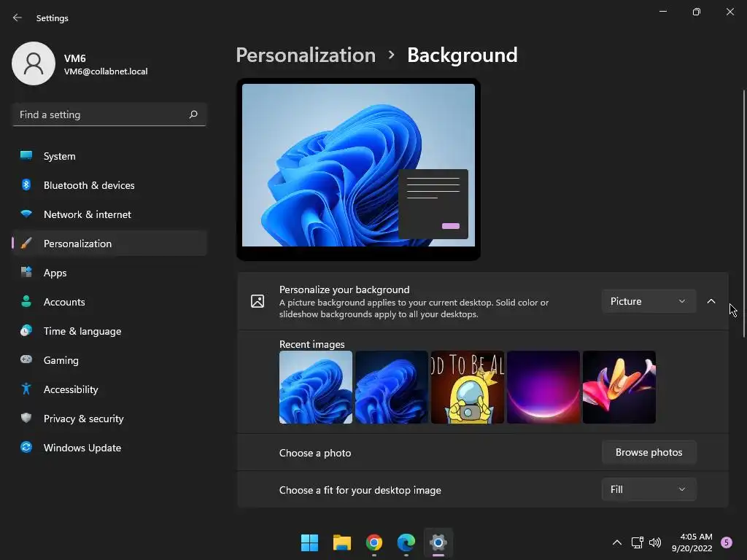Image resolution: width=747 pixels, height=560 pixels.
Task: Click the Time & language clock icon
Action: point(26,330)
